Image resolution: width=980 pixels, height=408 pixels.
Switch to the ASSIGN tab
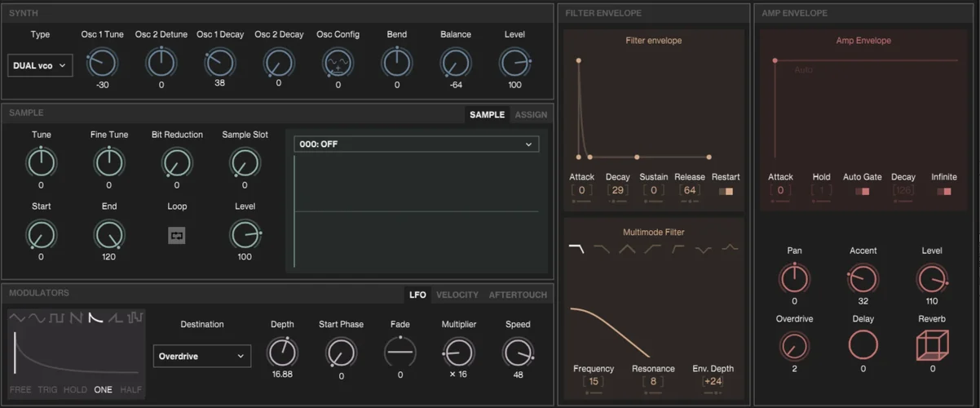531,115
